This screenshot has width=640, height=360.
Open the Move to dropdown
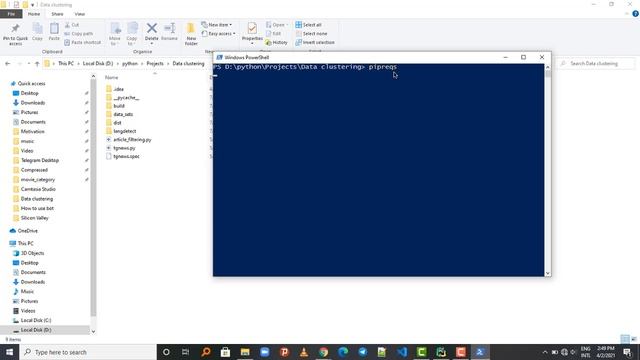click(115, 34)
